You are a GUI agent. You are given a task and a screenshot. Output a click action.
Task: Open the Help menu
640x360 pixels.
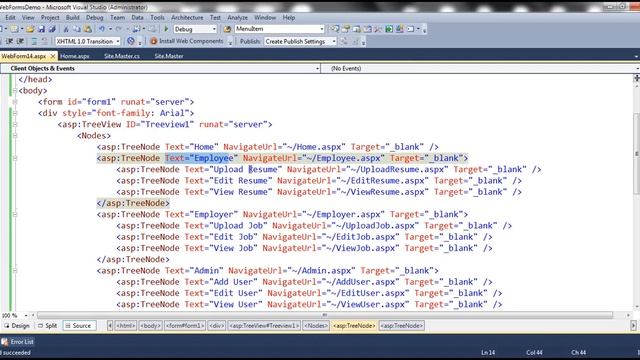point(289,18)
